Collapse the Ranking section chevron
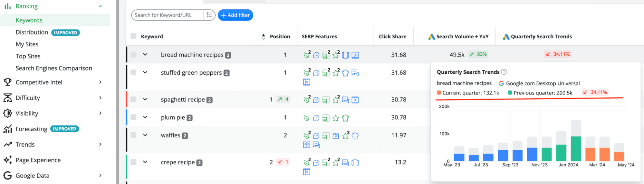This screenshot has width=644, height=184. (101, 6)
